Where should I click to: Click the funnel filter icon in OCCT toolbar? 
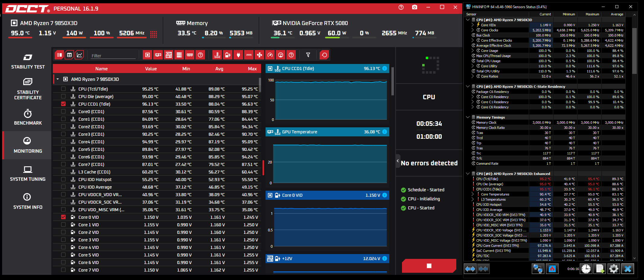(308, 55)
